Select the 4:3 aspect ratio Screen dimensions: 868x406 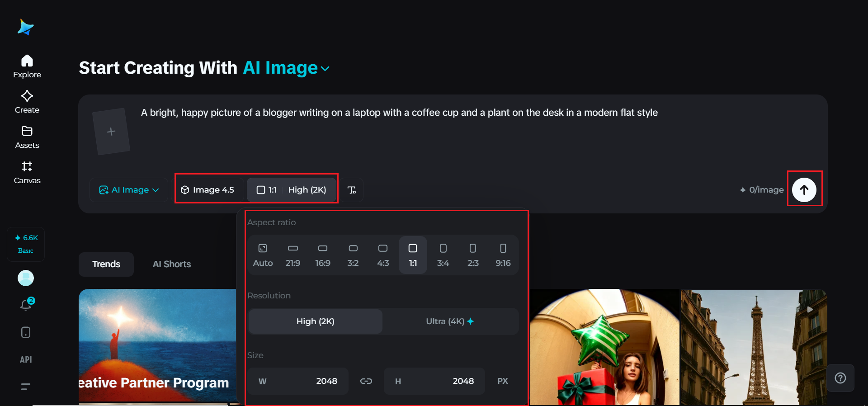(383, 255)
